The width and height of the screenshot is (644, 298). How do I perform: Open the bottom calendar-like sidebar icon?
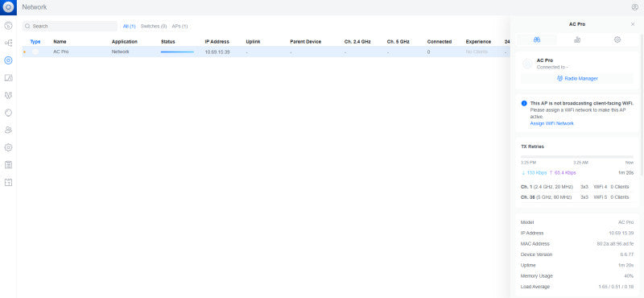point(8,182)
